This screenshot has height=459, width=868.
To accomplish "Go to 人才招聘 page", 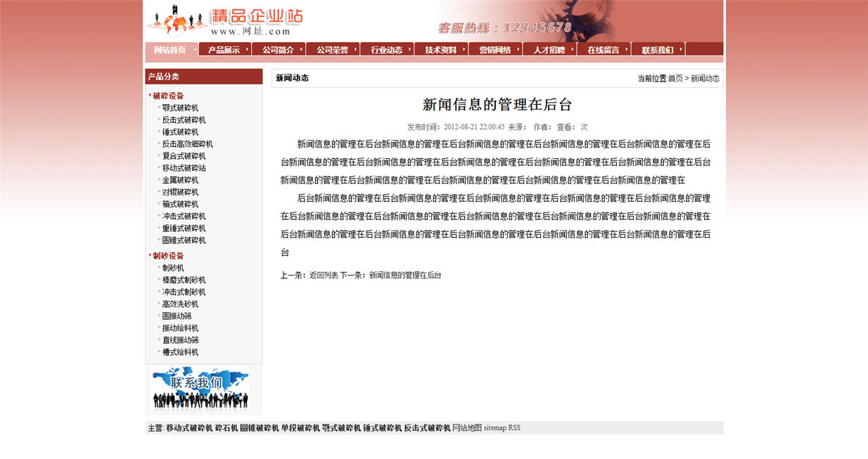I will click(x=550, y=50).
